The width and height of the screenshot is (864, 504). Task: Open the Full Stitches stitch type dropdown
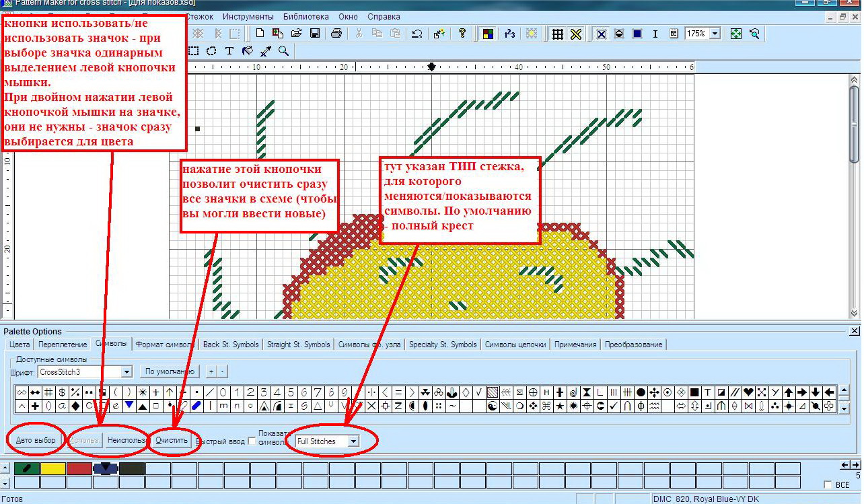pyautogui.click(x=353, y=441)
